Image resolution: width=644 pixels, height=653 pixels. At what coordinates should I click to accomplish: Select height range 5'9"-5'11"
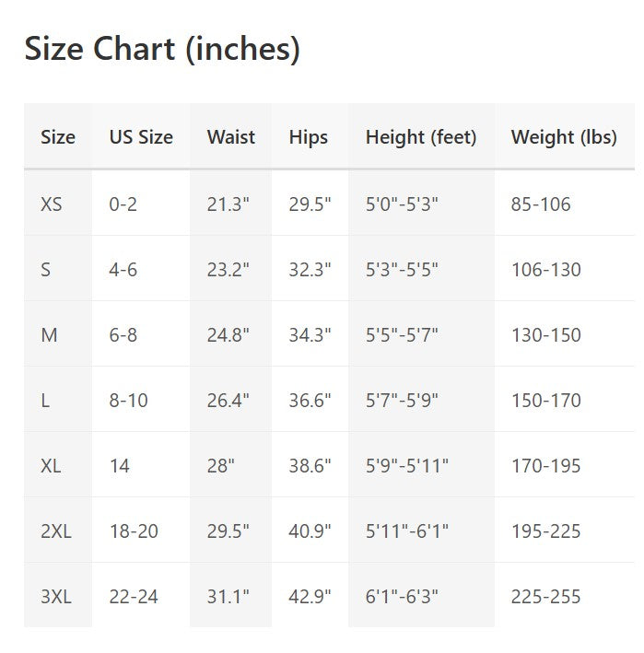click(x=407, y=466)
